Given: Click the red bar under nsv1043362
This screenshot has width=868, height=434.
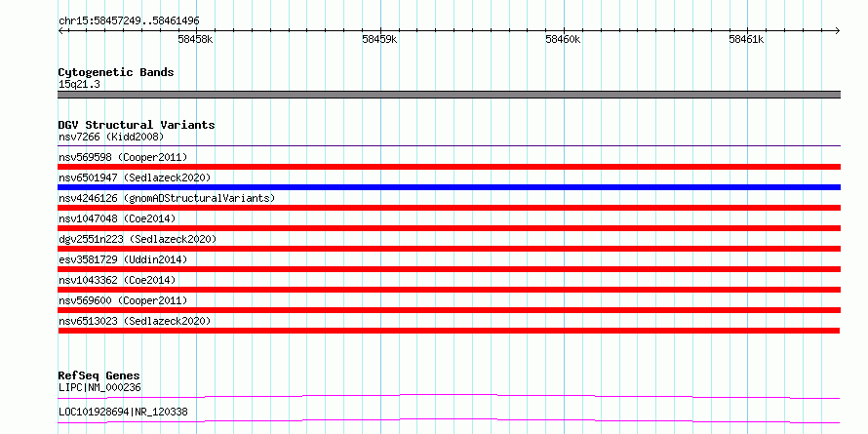Looking at the screenshot, I should (449, 290).
